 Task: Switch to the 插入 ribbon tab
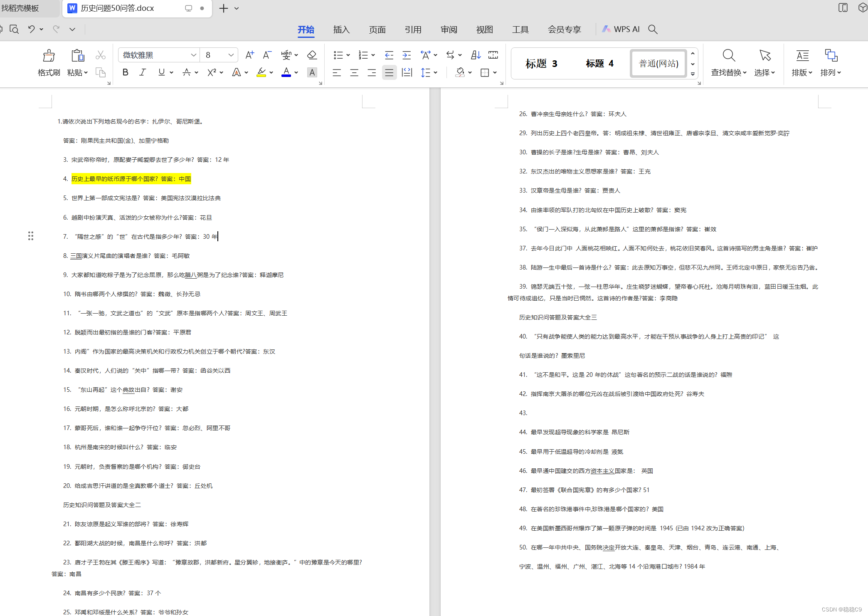(341, 30)
